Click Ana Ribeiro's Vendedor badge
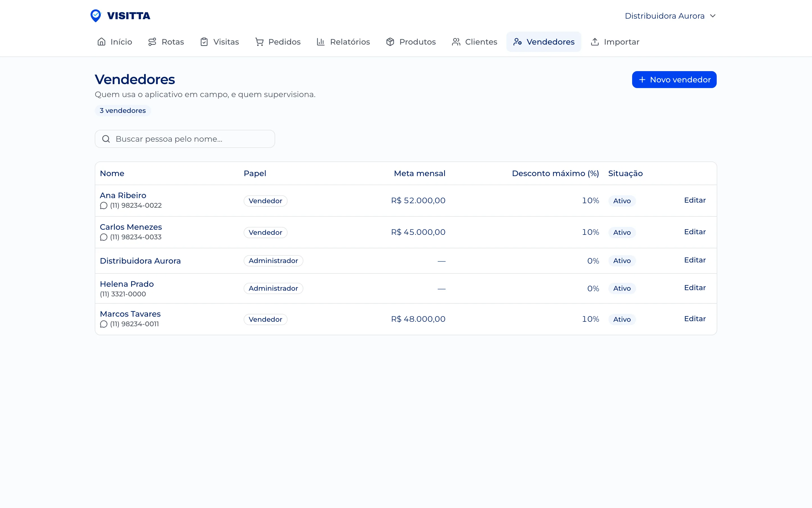 coord(265,201)
